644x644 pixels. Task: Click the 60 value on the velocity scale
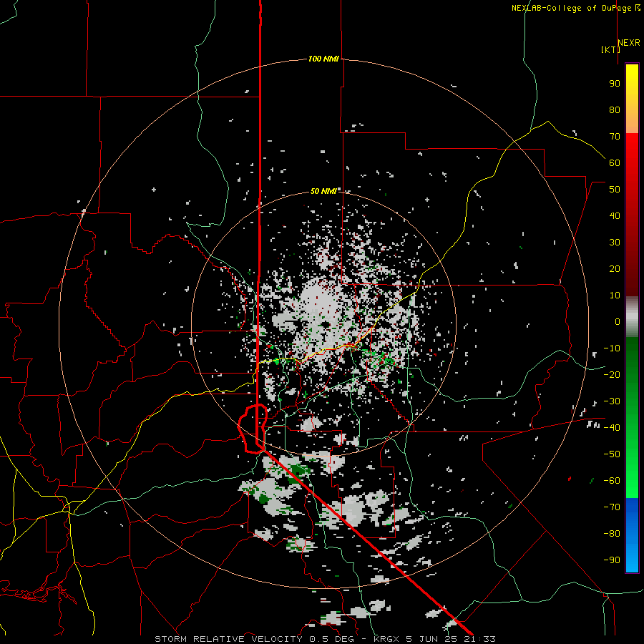[x=615, y=163]
